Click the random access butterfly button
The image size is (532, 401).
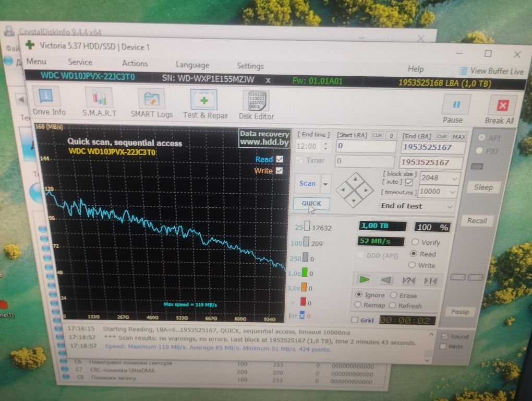click(408, 280)
